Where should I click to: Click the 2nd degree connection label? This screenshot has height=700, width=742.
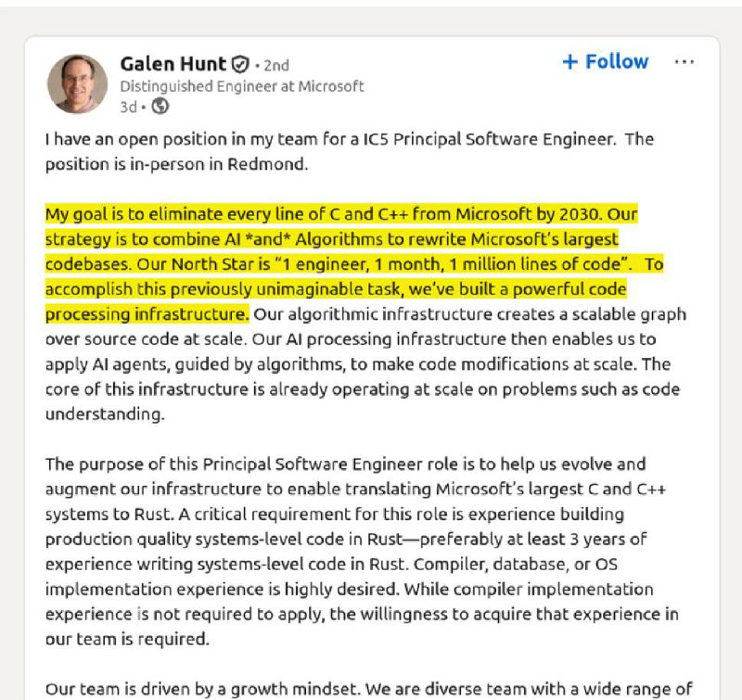pos(276,65)
